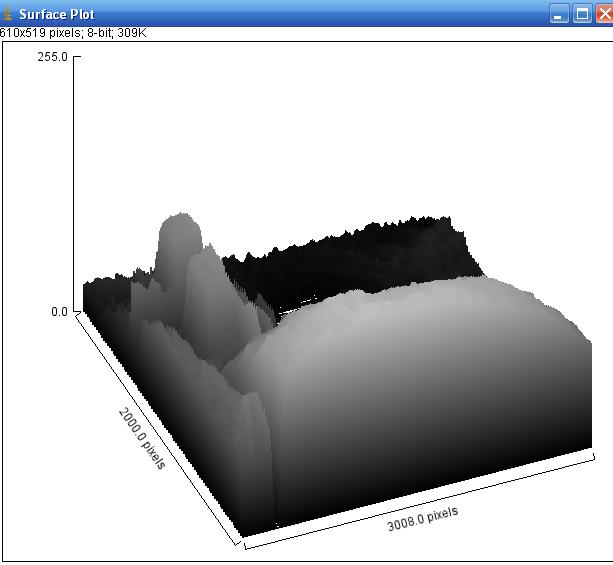Image resolution: width=613 pixels, height=565 pixels.
Task: Click the ImageJ microscope icon in title bar
Action: pos(9,14)
